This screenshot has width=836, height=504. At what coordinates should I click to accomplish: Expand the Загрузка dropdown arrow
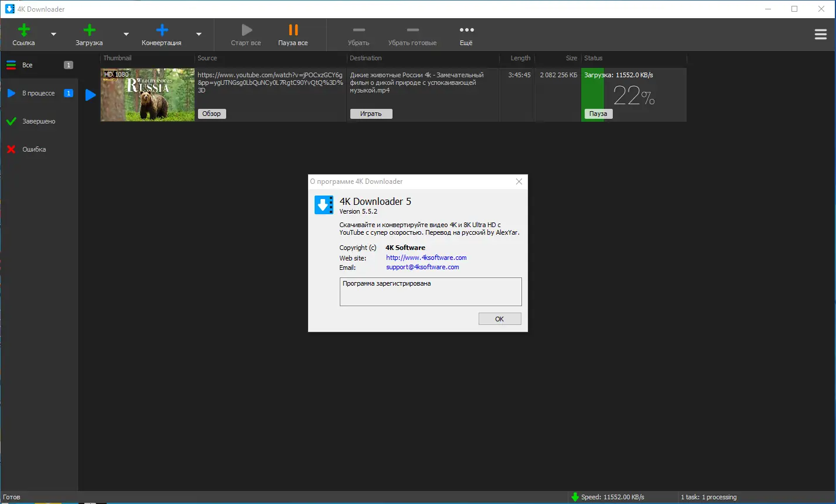(125, 35)
